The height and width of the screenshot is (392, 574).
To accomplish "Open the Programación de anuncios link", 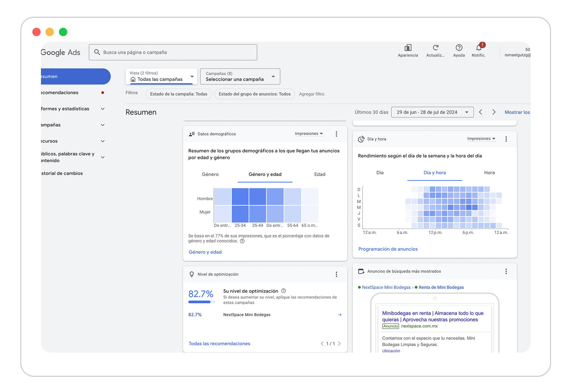I will [388, 249].
